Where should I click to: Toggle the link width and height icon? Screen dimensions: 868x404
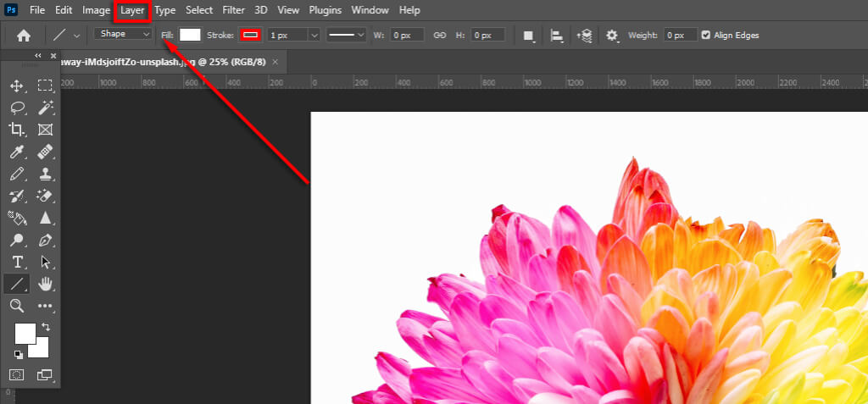[x=439, y=36]
